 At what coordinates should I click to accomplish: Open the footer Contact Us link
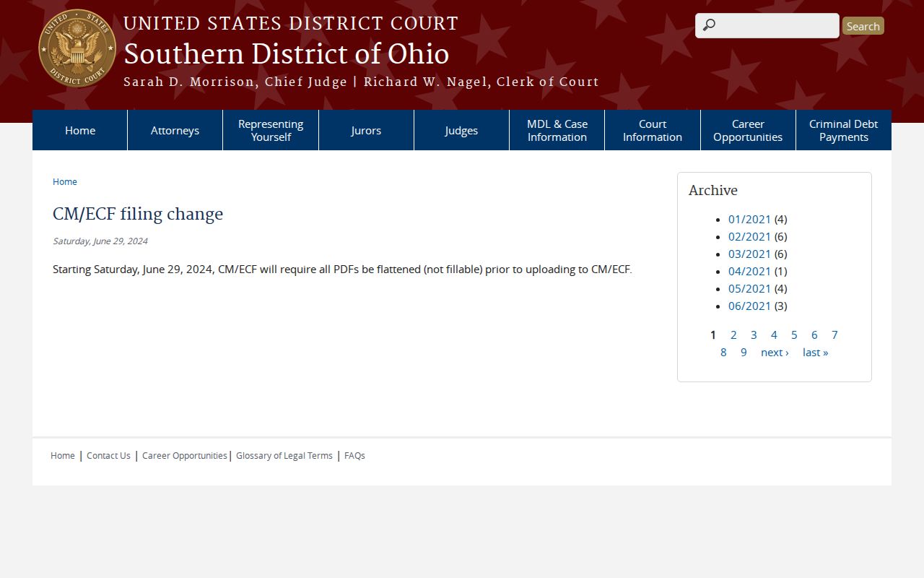108,455
